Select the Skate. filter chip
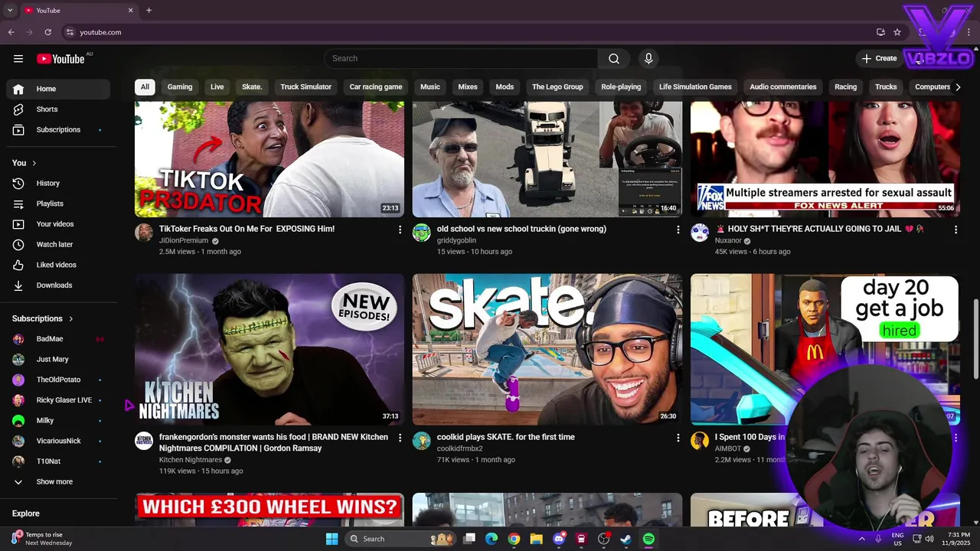Image resolution: width=980 pixels, height=551 pixels. [252, 87]
